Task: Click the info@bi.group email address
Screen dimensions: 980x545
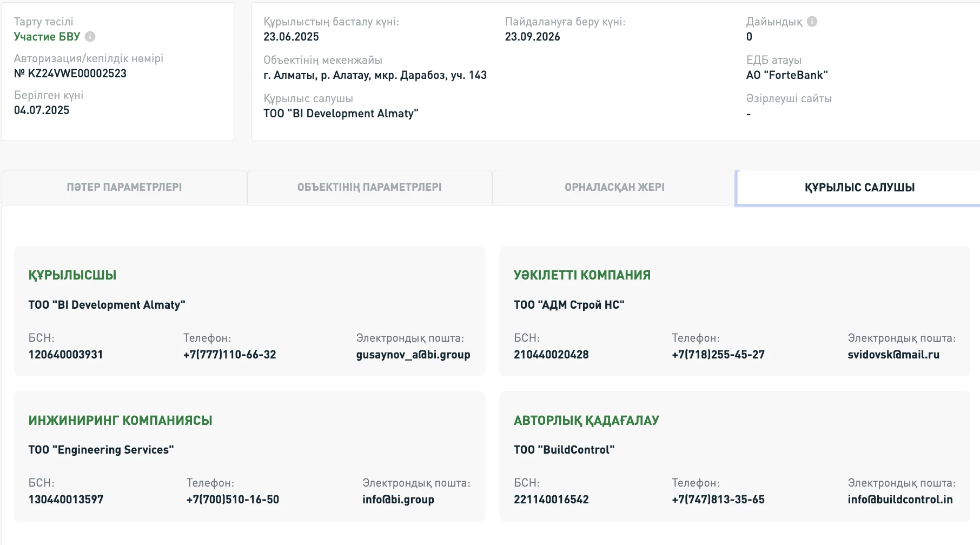Action: tap(398, 500)
